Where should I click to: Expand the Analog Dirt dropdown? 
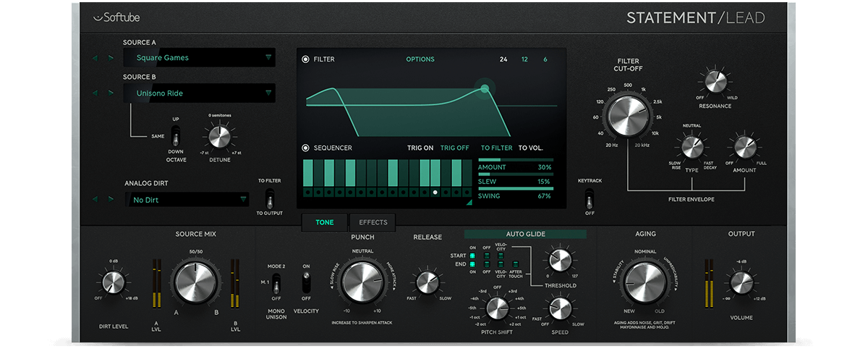pos(187,200)
